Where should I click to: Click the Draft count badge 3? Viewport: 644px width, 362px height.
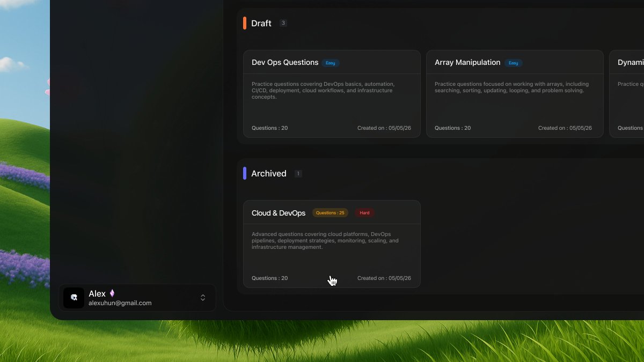(x=283, y=23)
